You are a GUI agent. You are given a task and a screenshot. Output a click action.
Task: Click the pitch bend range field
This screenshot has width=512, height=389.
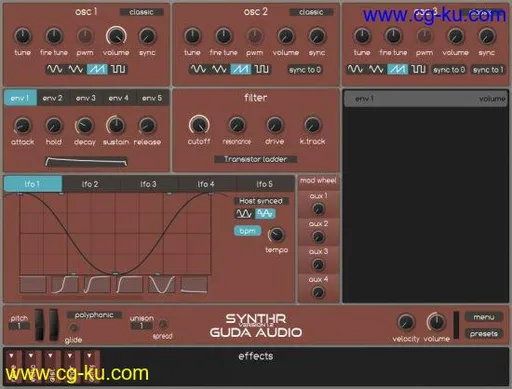click(19, 326)
